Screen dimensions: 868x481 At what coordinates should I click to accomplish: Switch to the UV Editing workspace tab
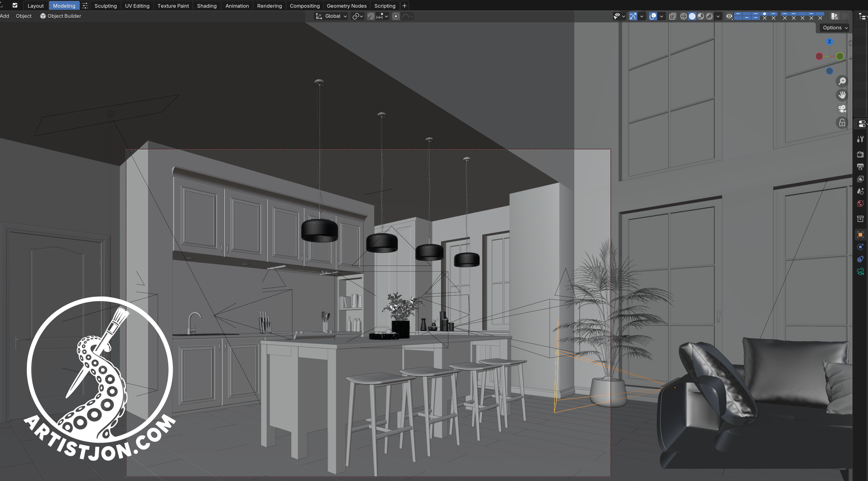coord(137,6)
